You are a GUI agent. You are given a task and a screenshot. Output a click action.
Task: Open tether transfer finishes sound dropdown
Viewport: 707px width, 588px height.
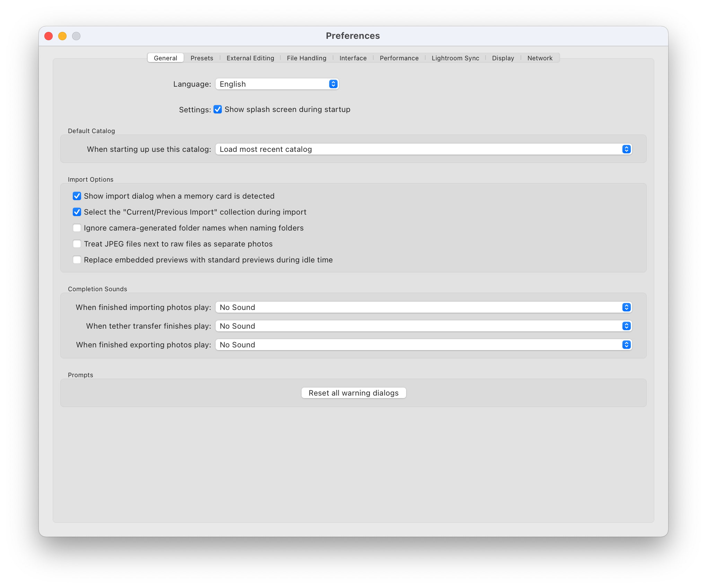pos(424,326)
